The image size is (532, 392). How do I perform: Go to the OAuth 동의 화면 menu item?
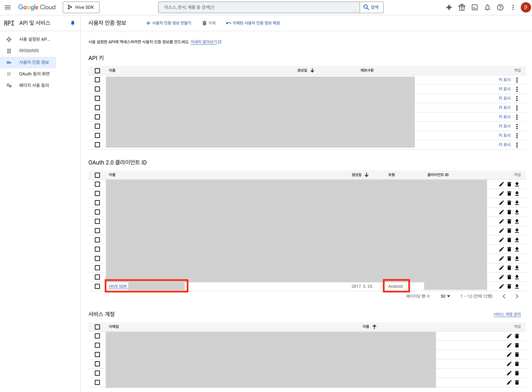(x=34, y=74)
